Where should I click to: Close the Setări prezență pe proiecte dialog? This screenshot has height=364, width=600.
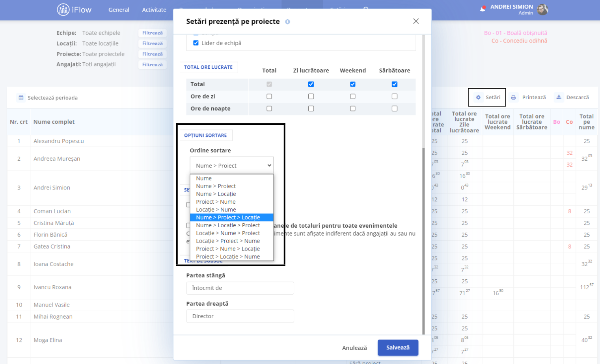click(416, 21)
